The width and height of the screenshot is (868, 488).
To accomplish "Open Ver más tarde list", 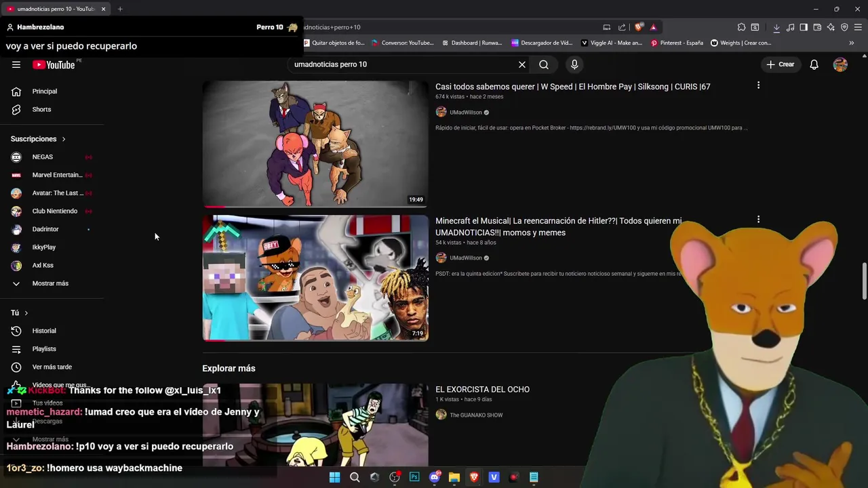I will 53,367.
